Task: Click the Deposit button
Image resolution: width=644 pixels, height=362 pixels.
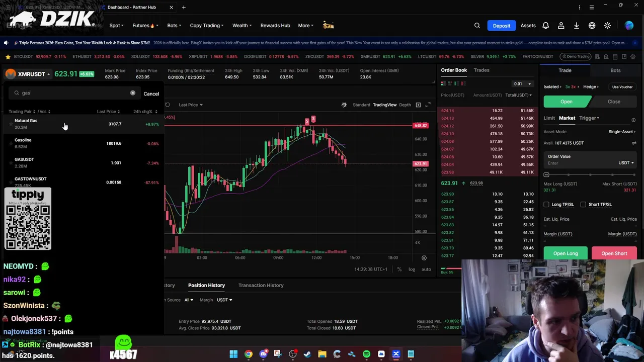Action: point(502,26)
